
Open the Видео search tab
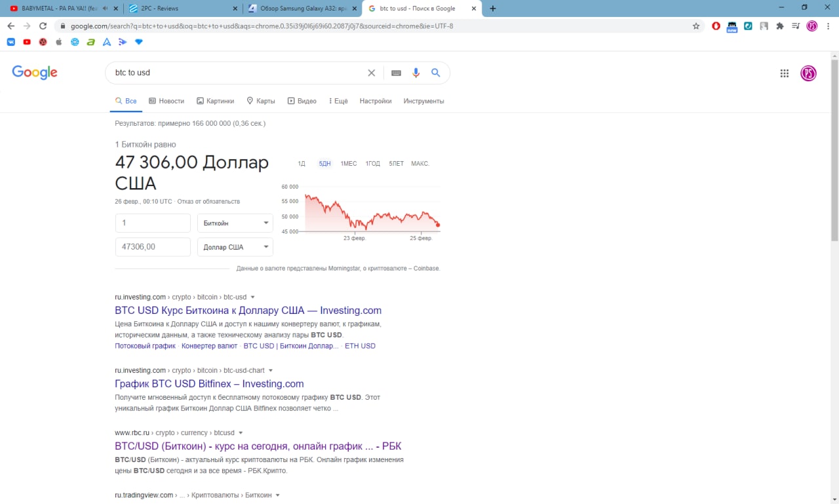pyautogui.click(x=302, y=101)
